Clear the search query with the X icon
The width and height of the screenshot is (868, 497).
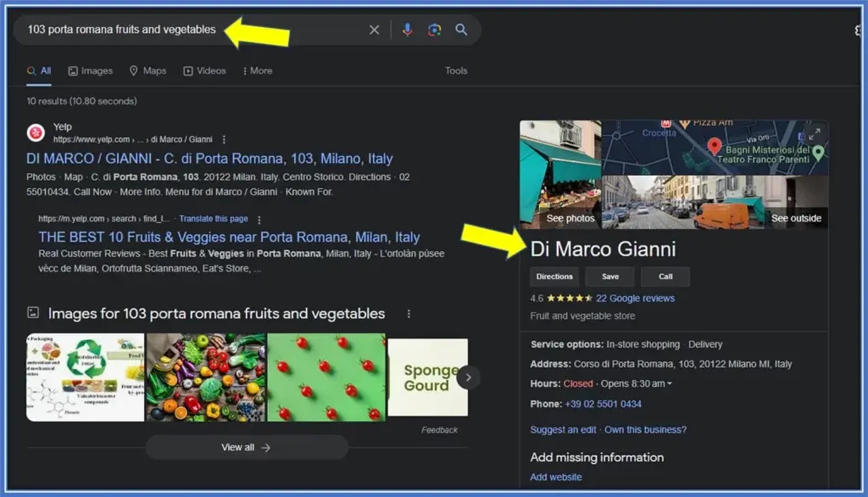pos(374,30)
